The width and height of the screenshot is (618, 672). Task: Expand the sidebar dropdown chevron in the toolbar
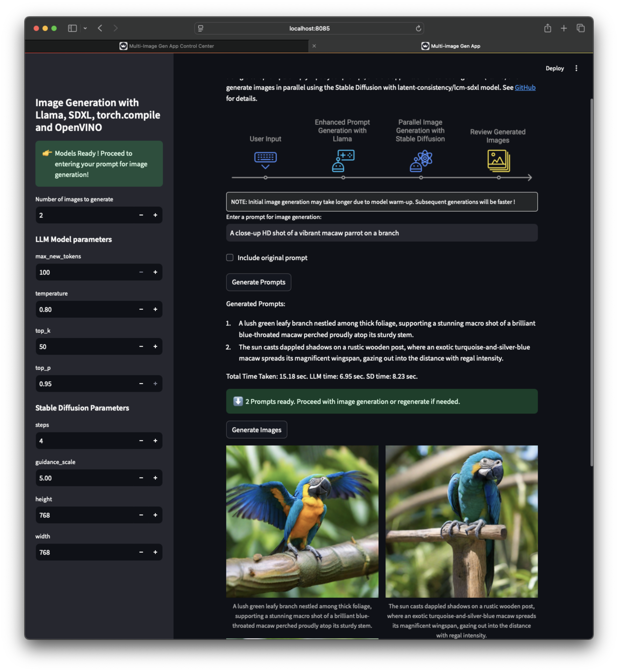click(x=85, y=28)
